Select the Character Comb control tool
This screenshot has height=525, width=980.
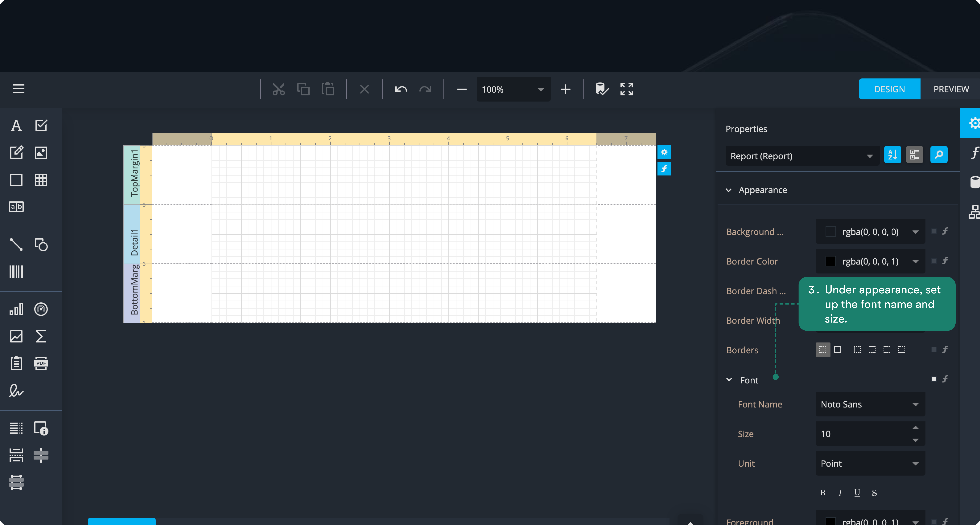[16, 206]
